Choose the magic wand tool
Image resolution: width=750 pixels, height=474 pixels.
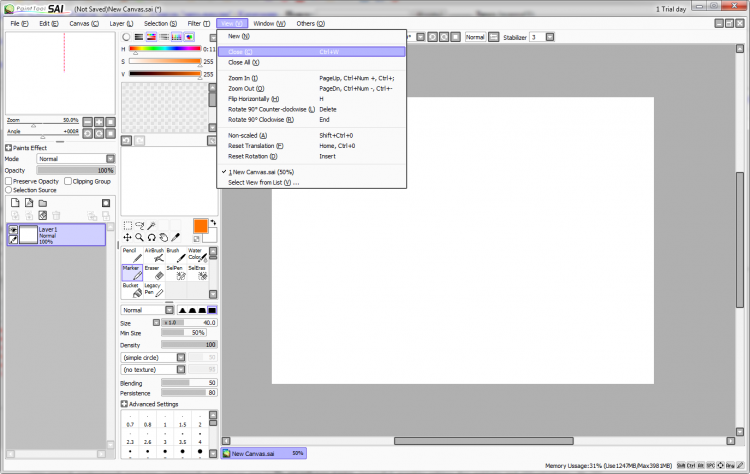[152, 225]
